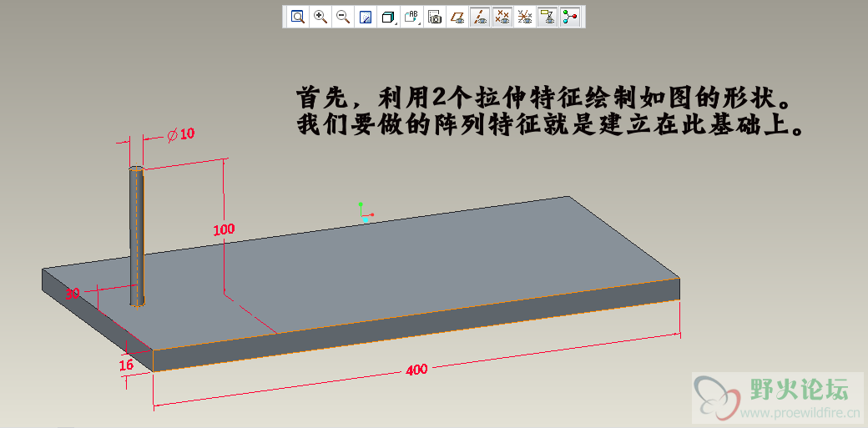Open the Display Style cube dropdown
868x428 pixels.
tap(389, 17)
